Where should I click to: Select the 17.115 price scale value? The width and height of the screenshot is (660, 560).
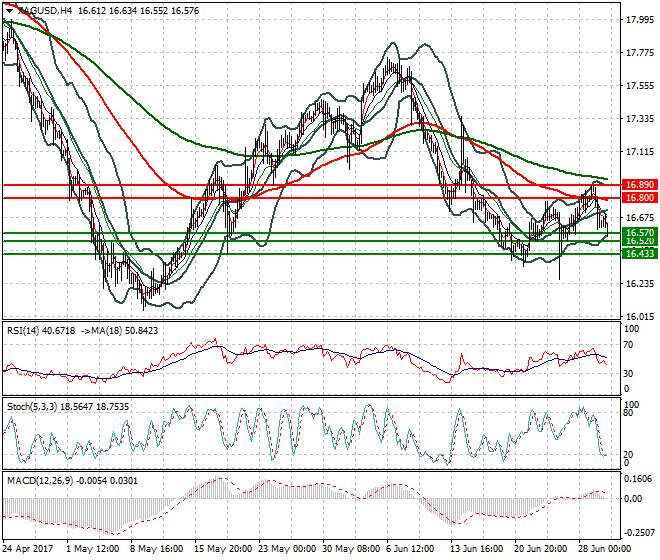640,152
